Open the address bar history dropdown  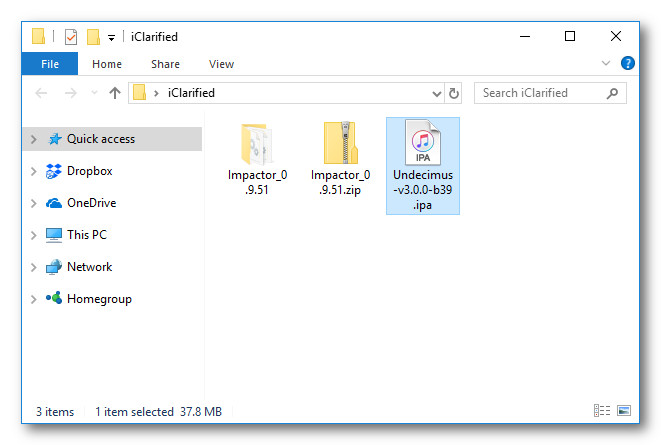(x=437, y=93)
